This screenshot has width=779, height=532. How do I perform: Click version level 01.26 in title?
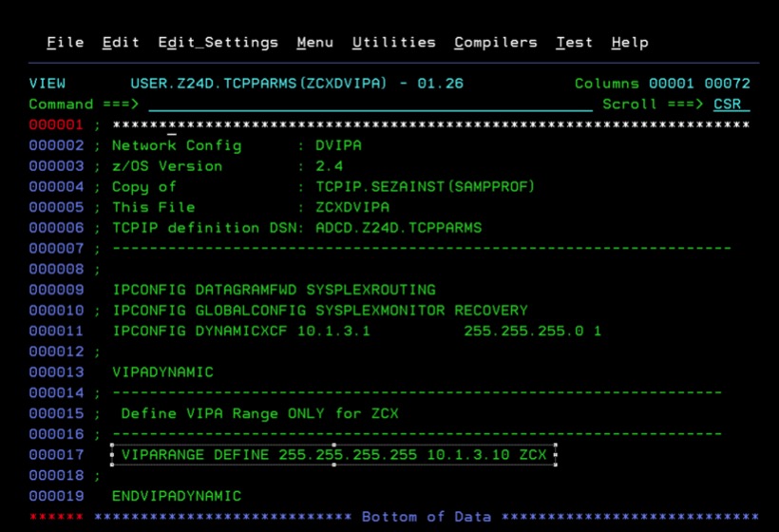click(440, 84)
